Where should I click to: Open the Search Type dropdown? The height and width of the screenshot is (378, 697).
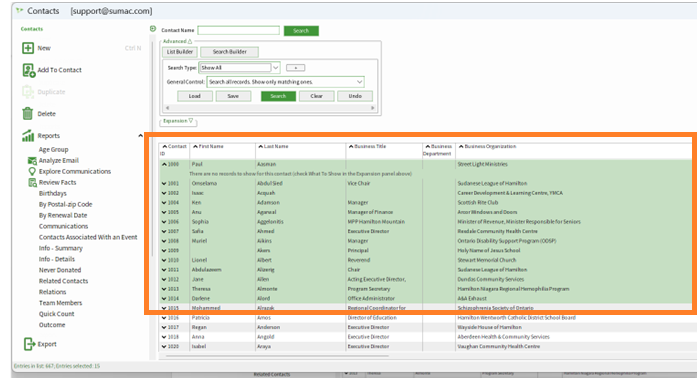pyautogui.click(x=276, y=68)
